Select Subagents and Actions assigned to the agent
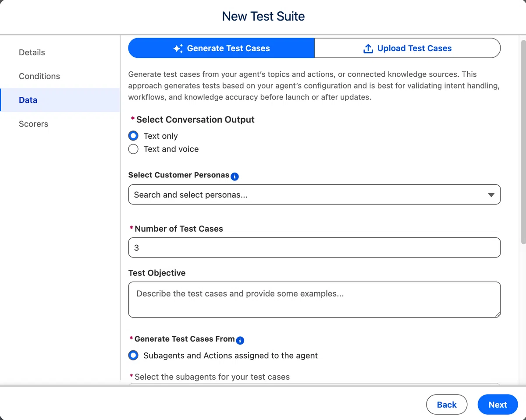Screen dimensions: 526x420 [133, 355]
